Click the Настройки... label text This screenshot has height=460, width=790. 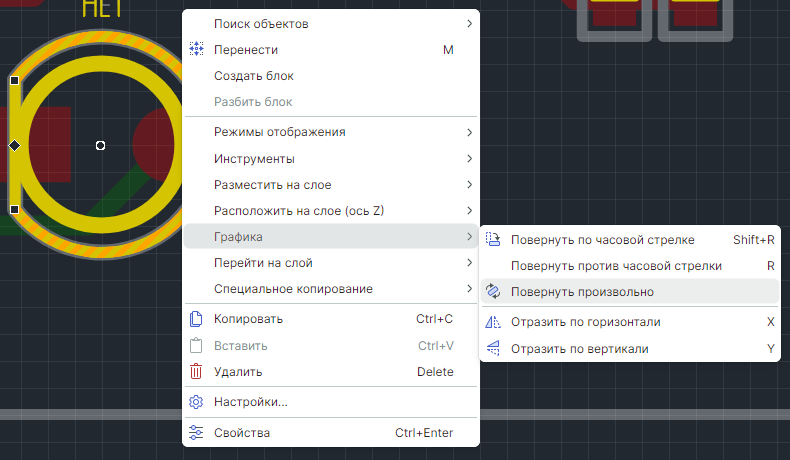click(x=250, y=402)
